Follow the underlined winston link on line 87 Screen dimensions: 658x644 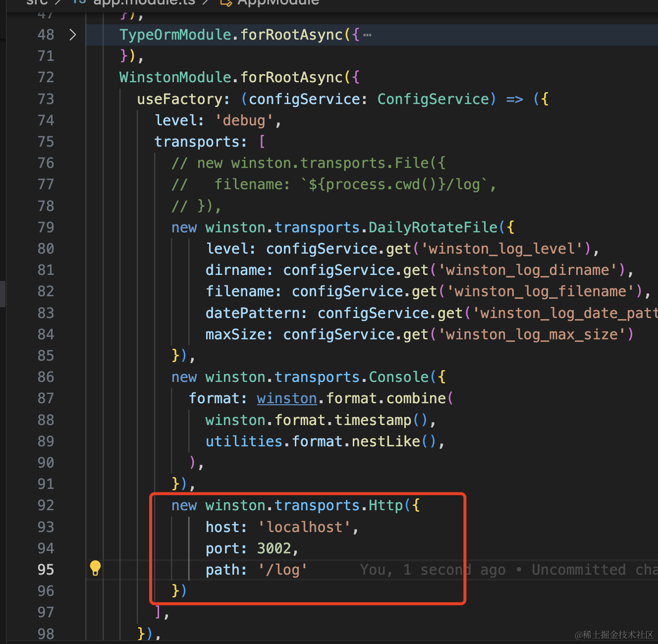pos(286,398)
